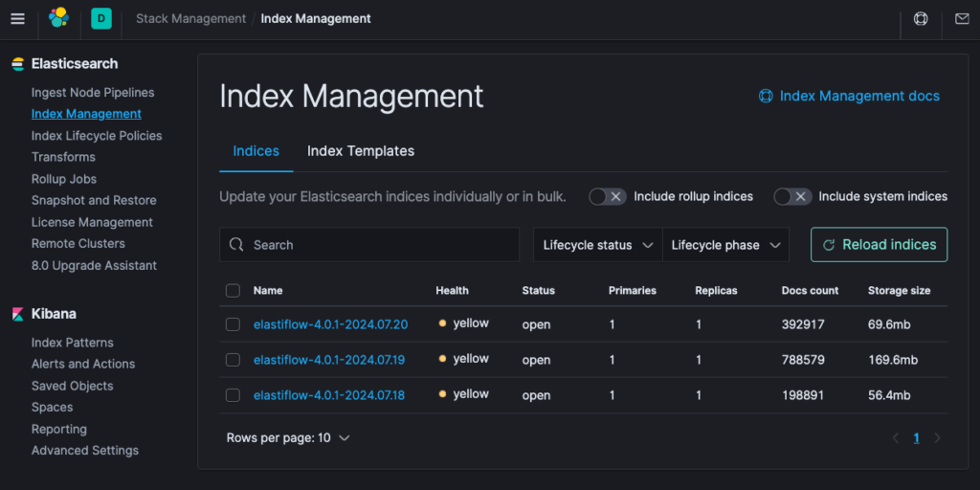This screenshot has height=490, width=980.
Task: Open the Index Management docs link
Action: pos(849,97)
